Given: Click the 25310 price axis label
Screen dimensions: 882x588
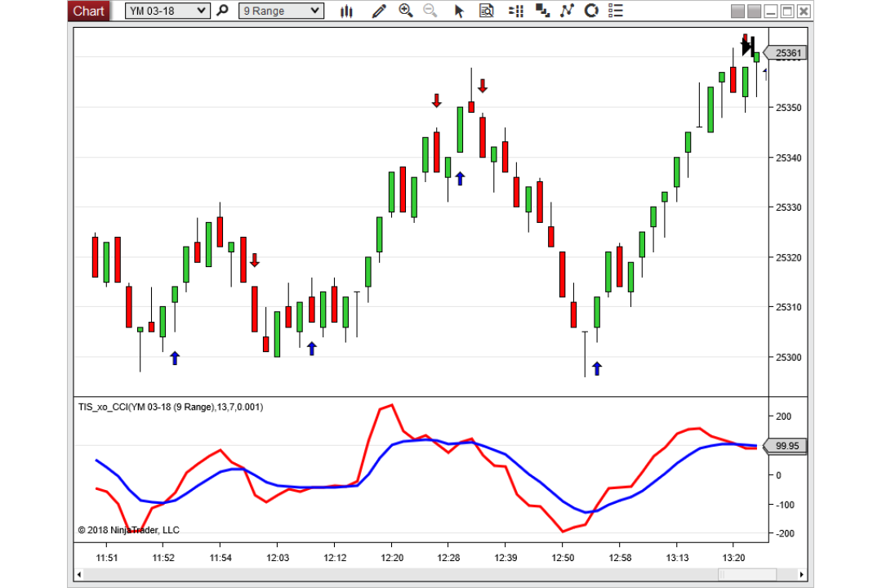Looking at the screenshot, I should (789, 307).
